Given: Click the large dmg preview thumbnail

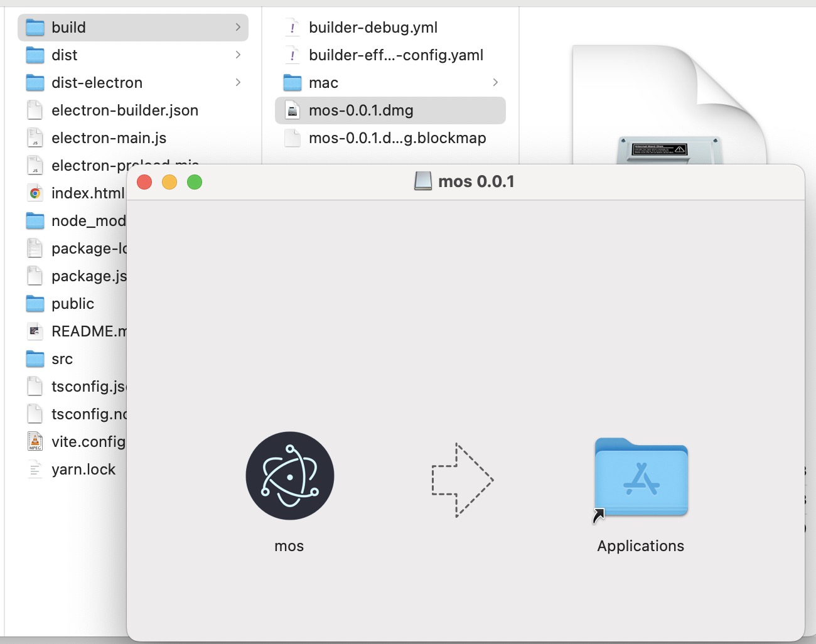Looking at the screenshot, I should (669, 107).
